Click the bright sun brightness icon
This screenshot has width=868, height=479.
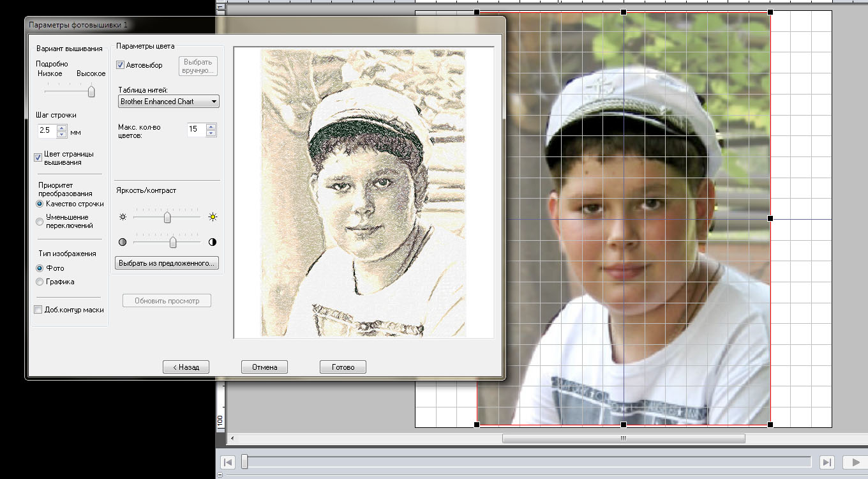point(213,217)
